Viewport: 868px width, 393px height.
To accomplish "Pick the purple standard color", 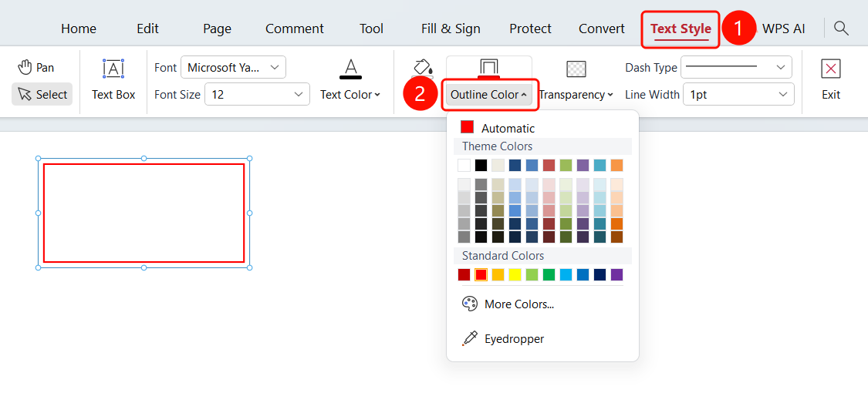I will [616, 274].
